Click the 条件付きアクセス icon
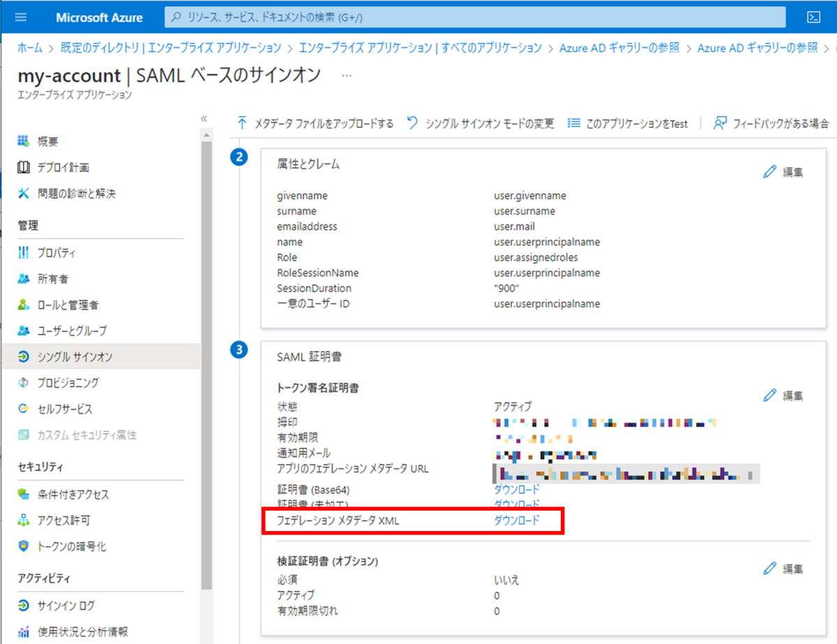This screenshot has width=837, height=644. coord(24,495)
